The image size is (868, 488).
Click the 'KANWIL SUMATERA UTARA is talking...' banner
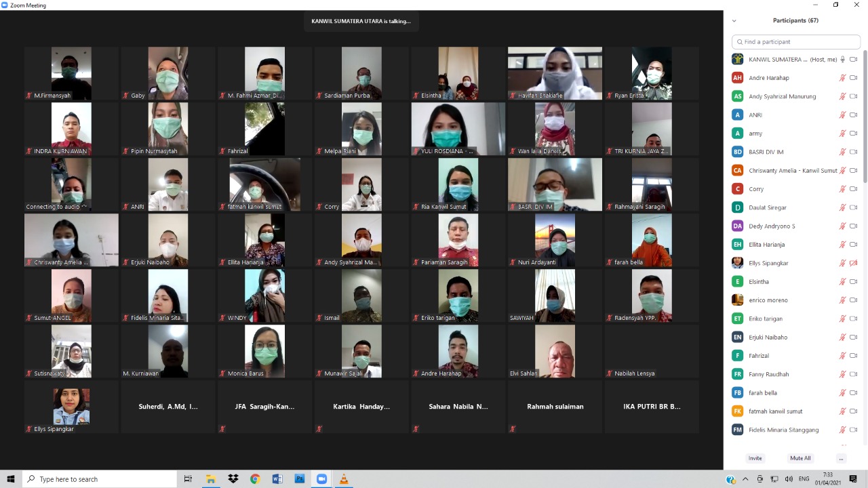tap(361, 21)
